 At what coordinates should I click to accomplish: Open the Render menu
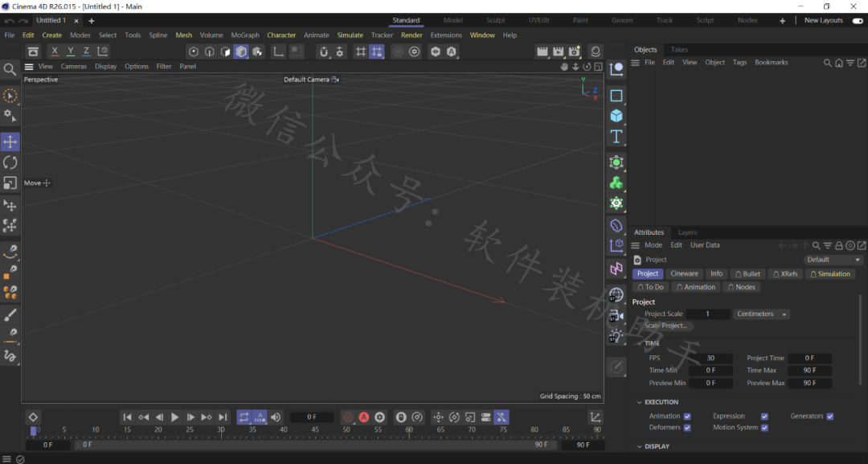click(411, 35)
